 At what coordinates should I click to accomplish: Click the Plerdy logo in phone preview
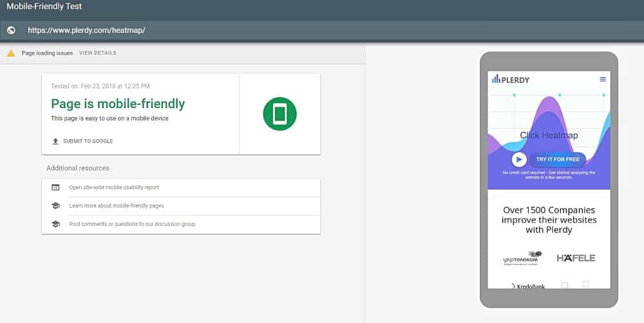511,79
